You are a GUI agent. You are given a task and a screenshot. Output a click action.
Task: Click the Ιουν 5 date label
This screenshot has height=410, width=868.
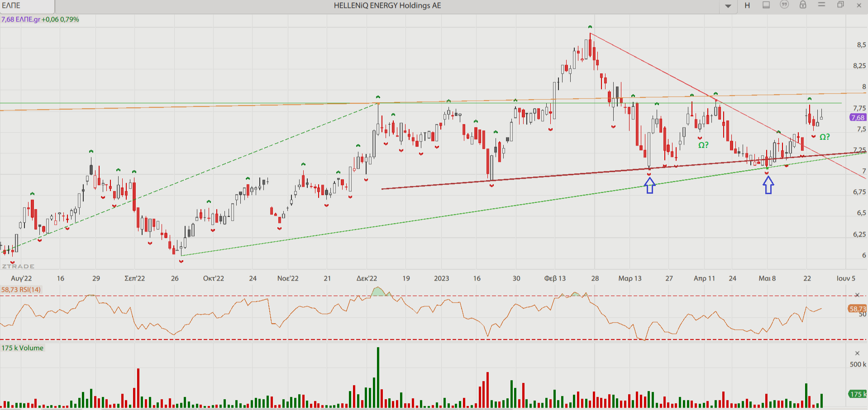point(846,278)
